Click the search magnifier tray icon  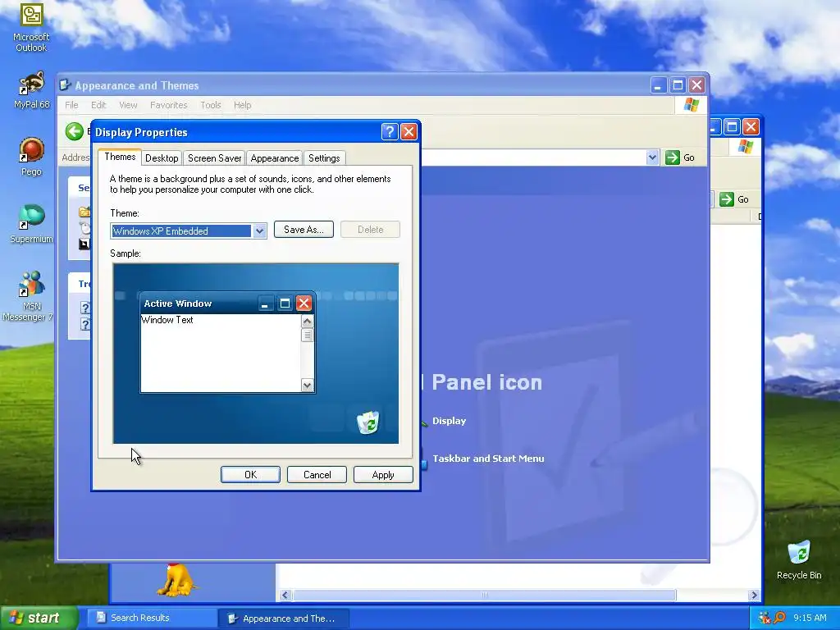tap(779, 618)
